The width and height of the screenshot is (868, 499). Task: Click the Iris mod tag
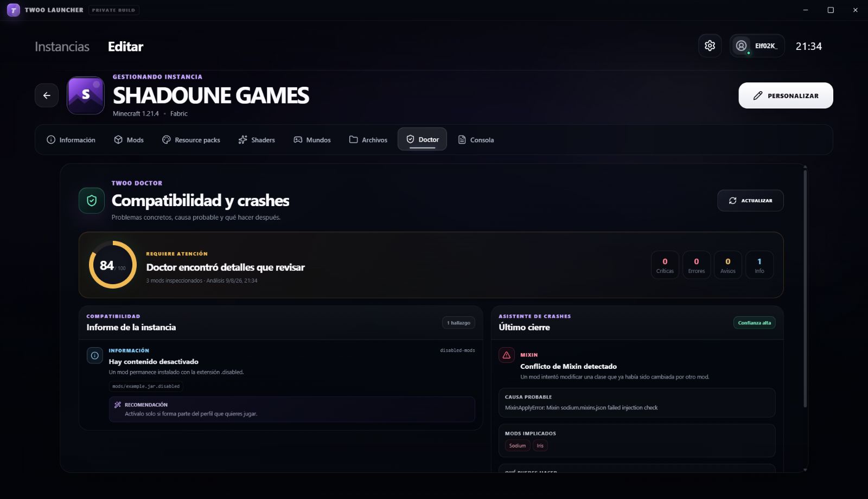540,446
